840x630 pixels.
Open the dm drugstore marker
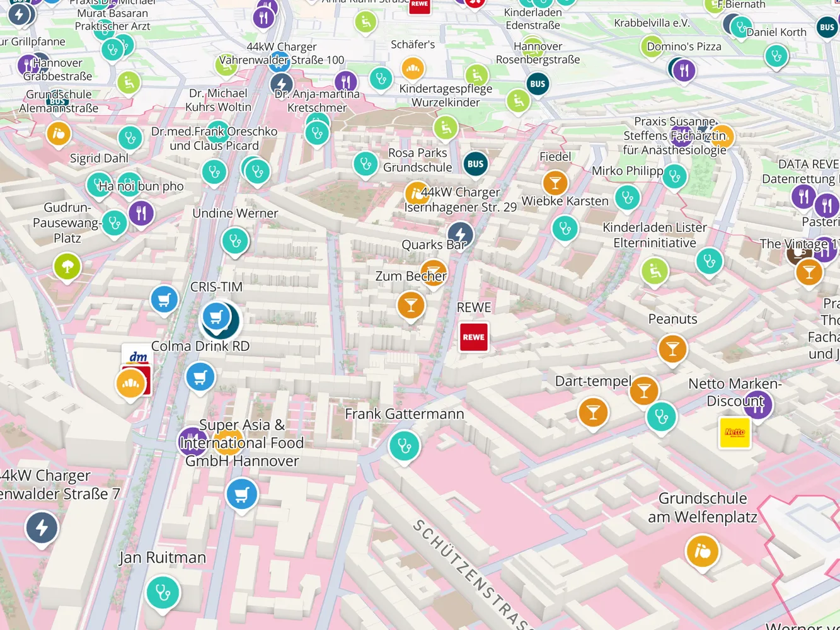tap(138, 357)
